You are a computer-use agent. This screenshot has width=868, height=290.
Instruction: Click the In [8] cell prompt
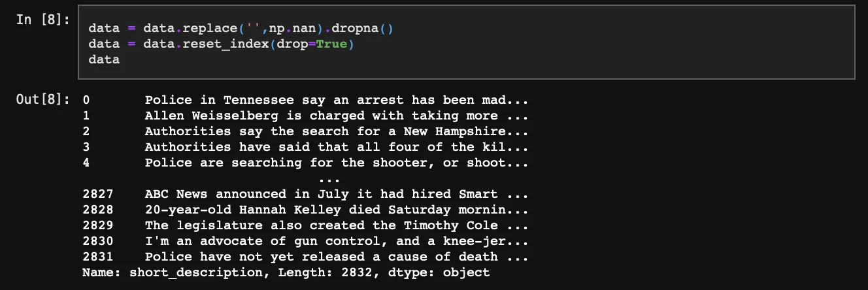pos(43,20)
